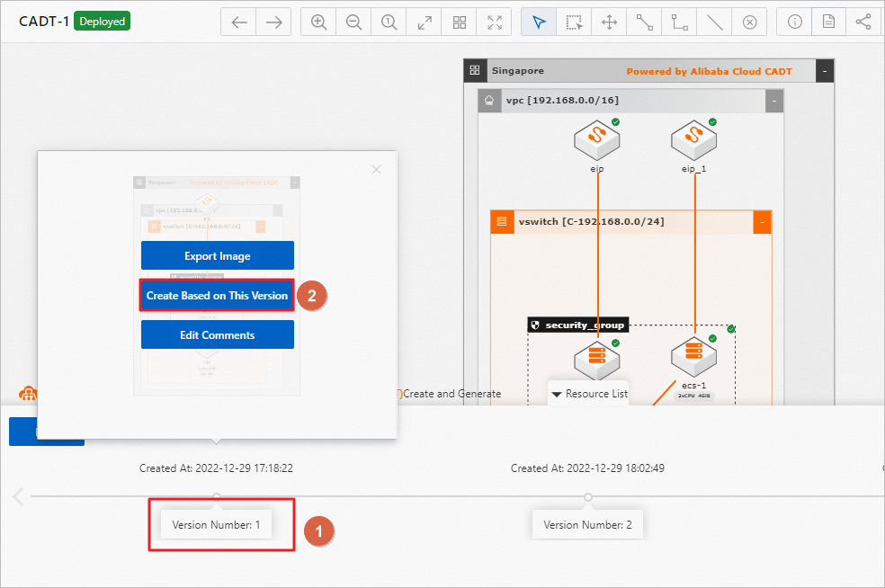Click the diagonal expand arrows icon
Viewport: 885px width, 588px height.
click(x=424, y=22)
